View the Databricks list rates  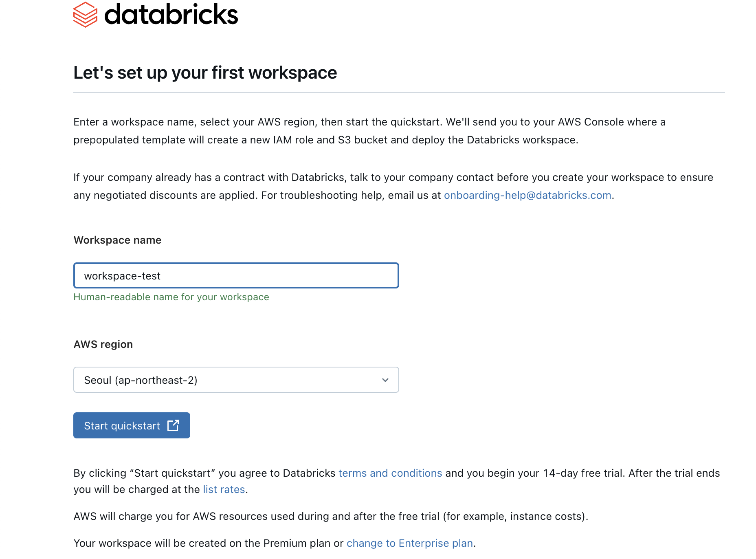point(223,489)
